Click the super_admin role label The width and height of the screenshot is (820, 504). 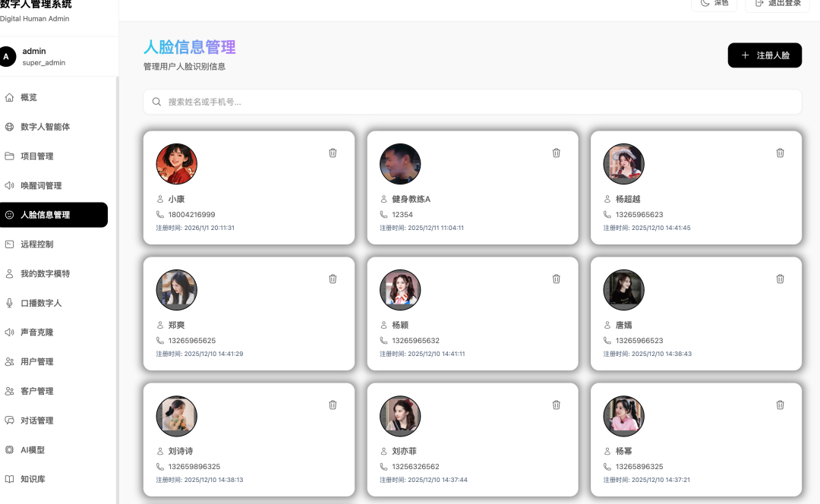pos(44,63)
